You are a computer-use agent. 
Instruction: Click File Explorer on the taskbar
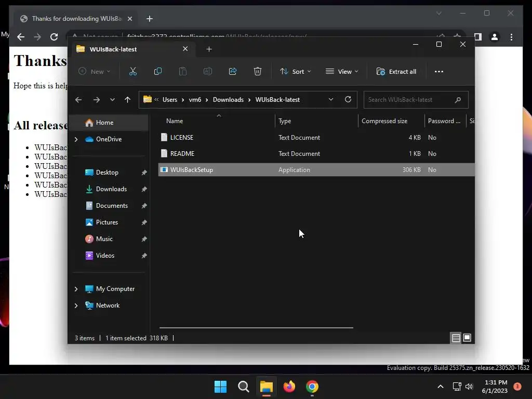[x=267, y=387]
